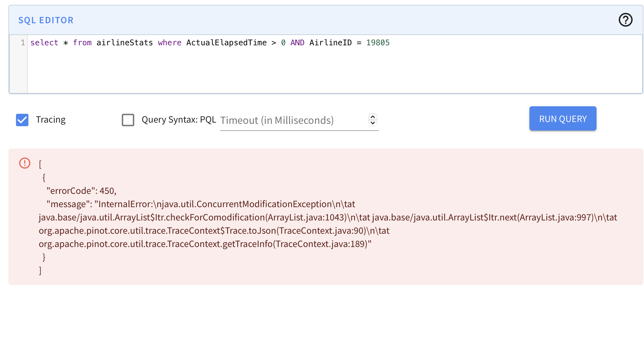Click the 'ActualElapsedTime' column in query

click(226, 43)
